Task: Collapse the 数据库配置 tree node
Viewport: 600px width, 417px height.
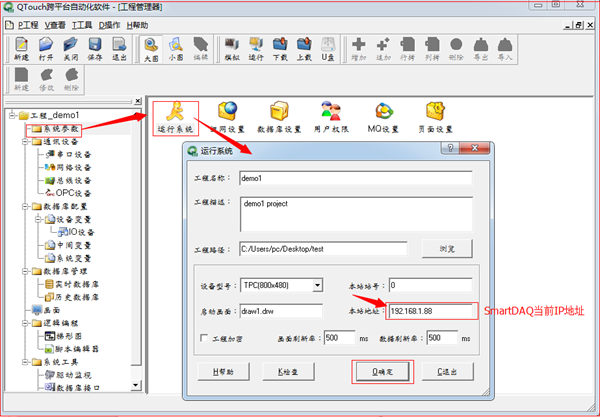Action: coord(24,205)
